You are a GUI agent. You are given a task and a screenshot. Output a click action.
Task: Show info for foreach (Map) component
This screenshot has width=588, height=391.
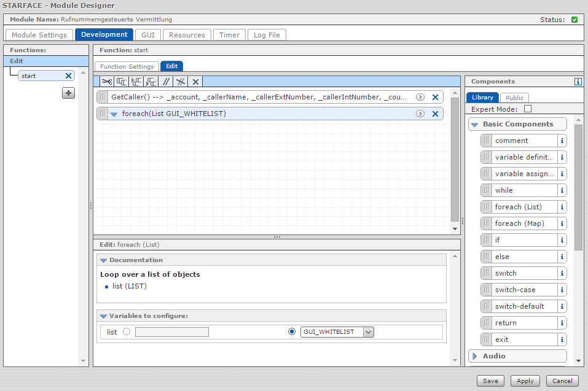coord(562,223)
